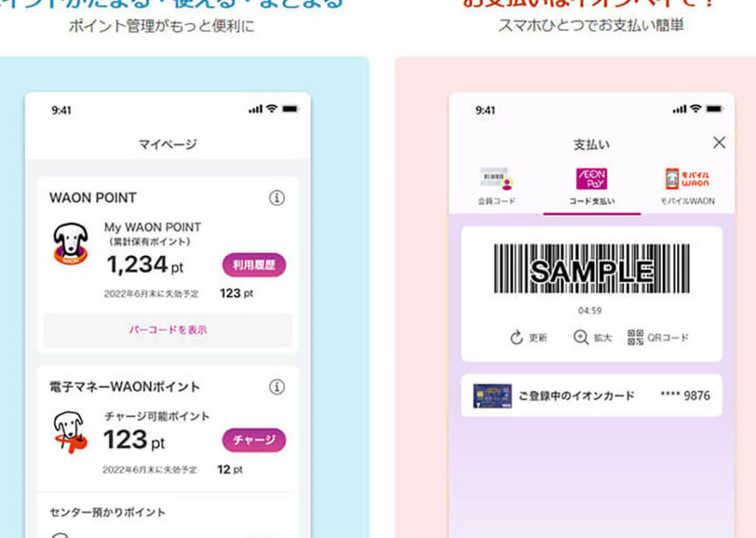Open the 利用履歴 usage history button
This screenshot has height=538, width=756.
[x=254, y=265]
